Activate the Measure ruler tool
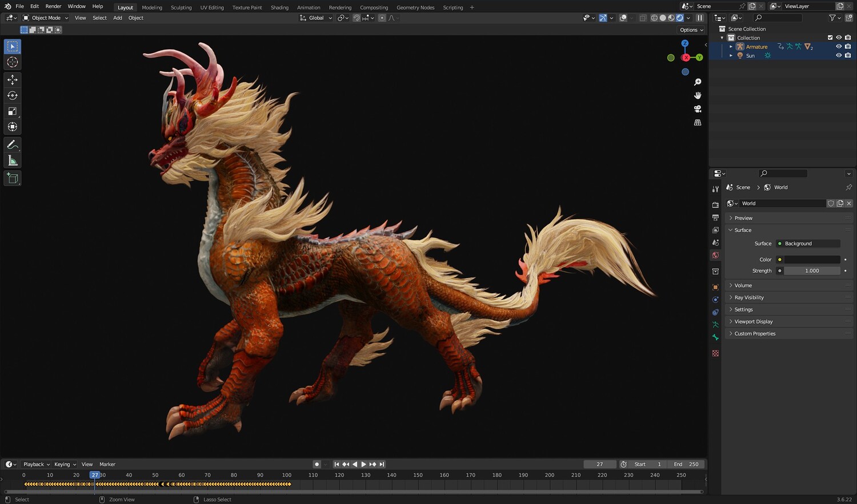This screenshot has width=857, height=504. pyautogui.click(x=13, y=161)
